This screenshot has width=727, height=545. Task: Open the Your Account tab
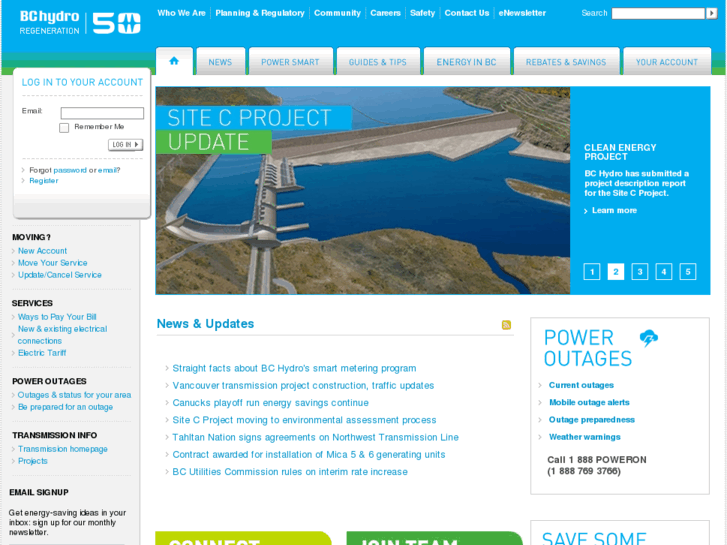click(667, 62)
